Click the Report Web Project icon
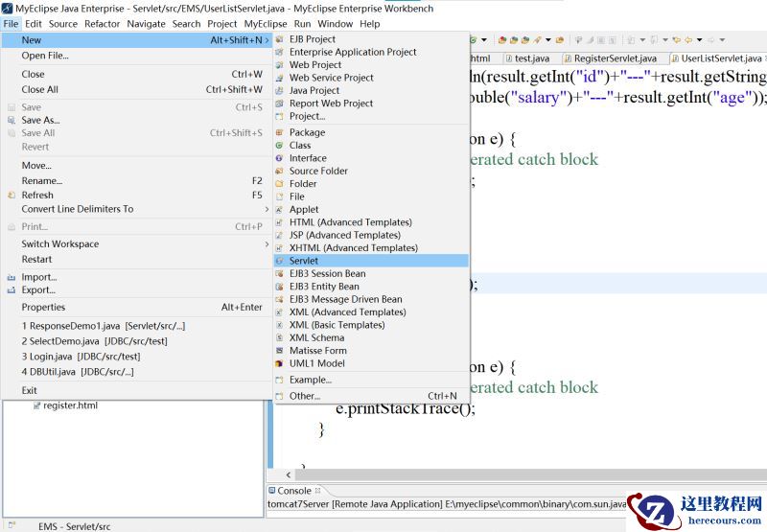 279,104
